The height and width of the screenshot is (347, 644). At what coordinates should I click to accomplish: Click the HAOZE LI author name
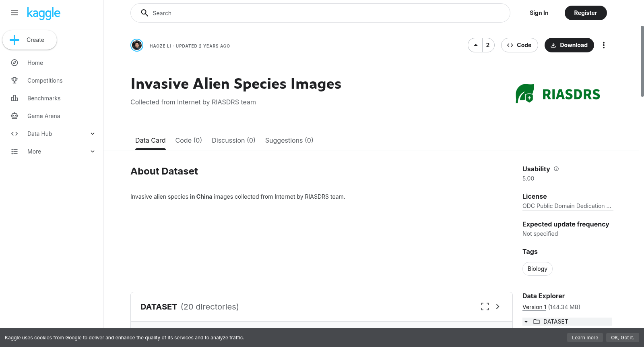pos(160,46)
